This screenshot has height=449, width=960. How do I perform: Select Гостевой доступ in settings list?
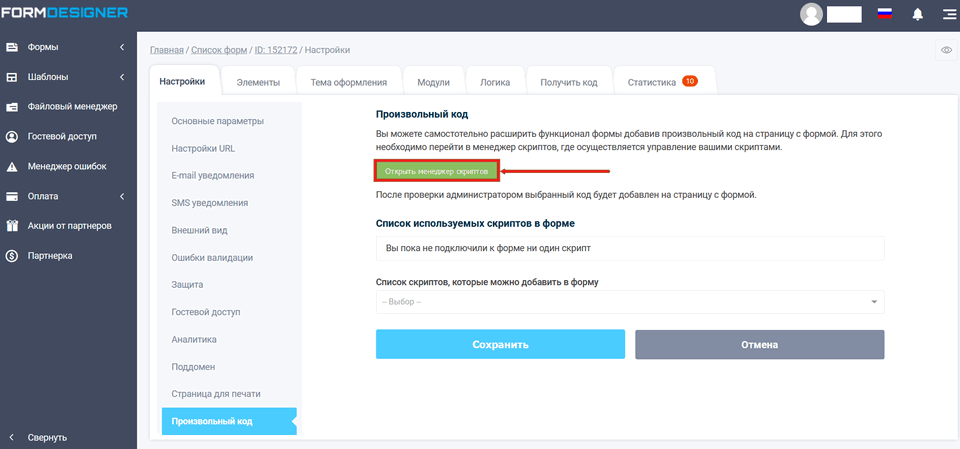tap(206, 312)
